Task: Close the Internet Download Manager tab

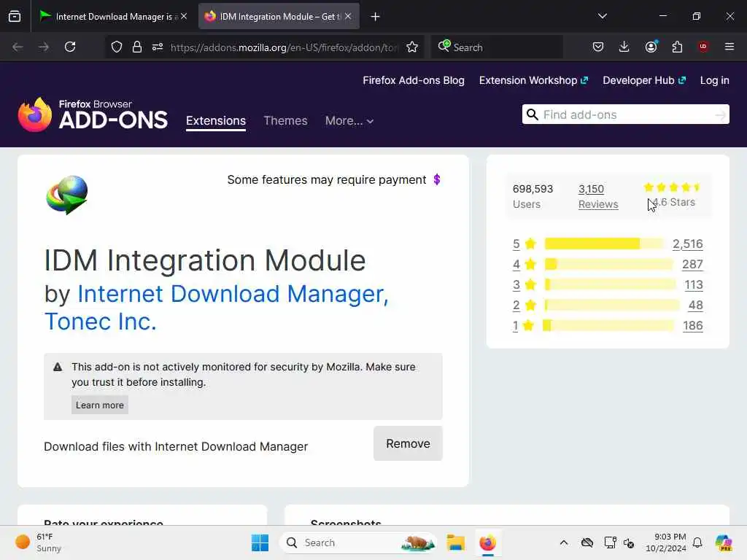Action: 184,16
